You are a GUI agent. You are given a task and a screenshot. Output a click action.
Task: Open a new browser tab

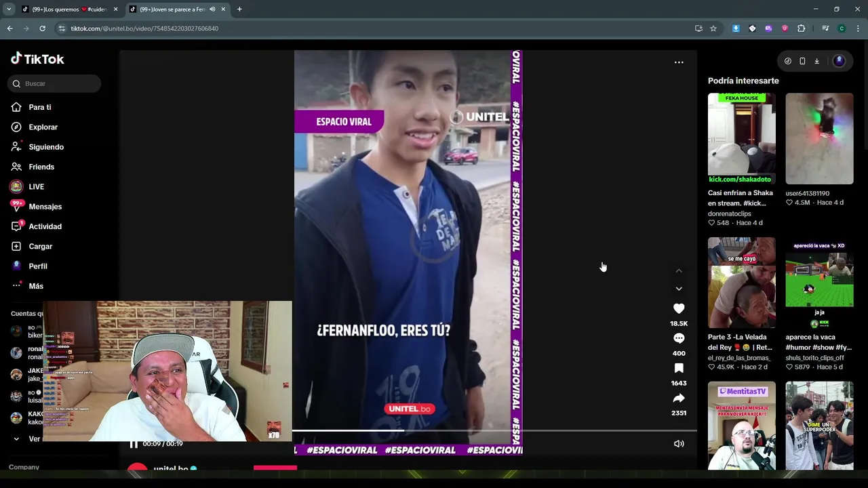click(239, 9)
